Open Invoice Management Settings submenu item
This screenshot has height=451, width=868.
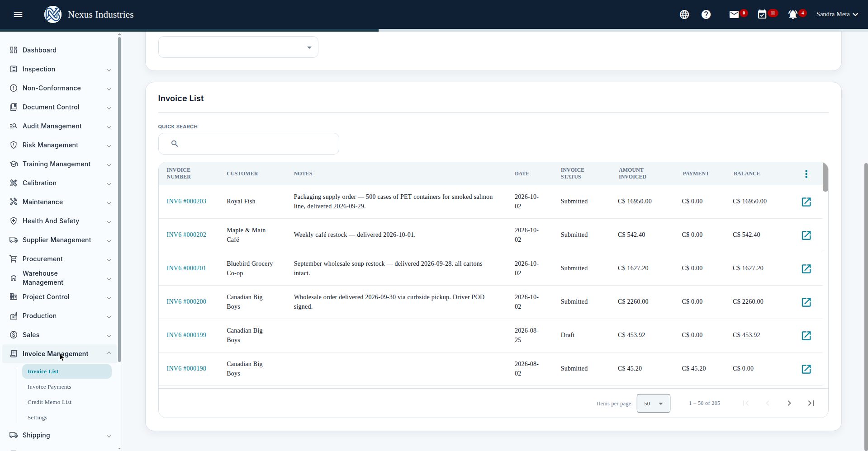(x=37, y=418)
